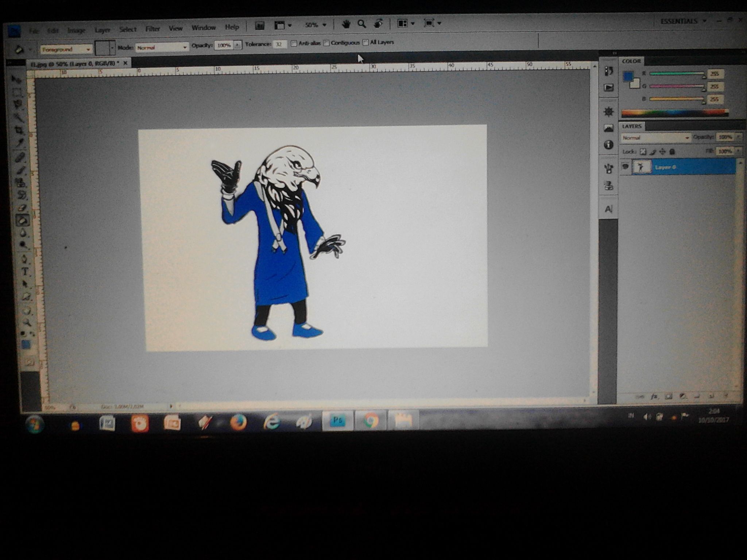
Task: Select the Dodge tool
Action: [24, 245]
